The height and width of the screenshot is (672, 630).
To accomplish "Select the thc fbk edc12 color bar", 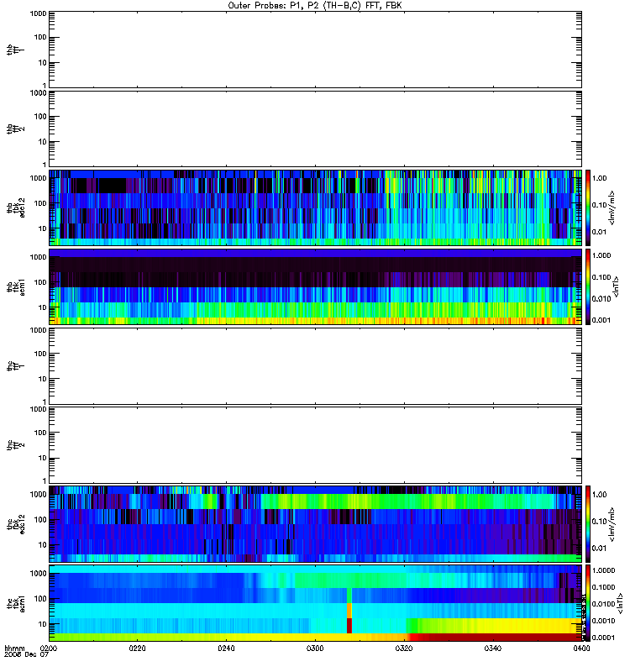I will (x=588, y=523).
